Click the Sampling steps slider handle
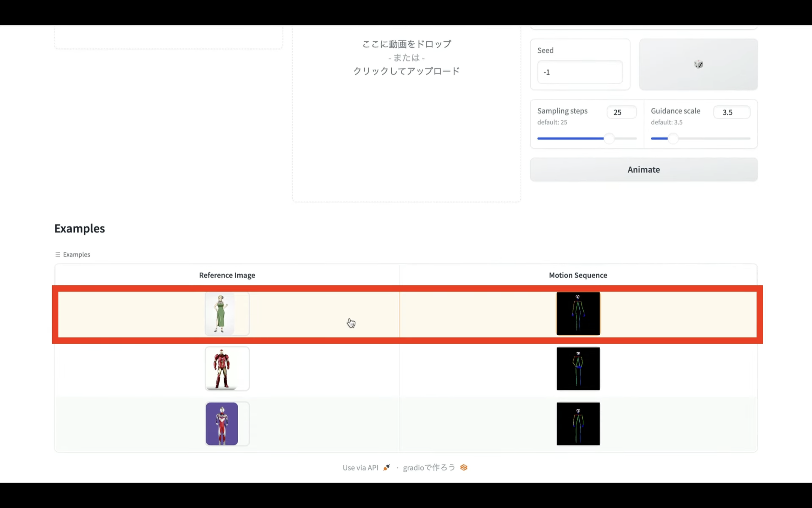The image size is (812, 508). tap(609, 138)
